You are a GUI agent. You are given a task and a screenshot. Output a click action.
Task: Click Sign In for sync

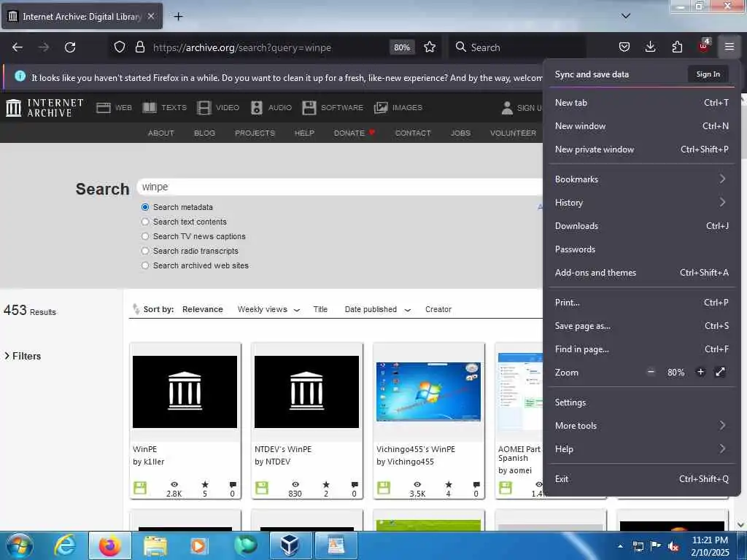(708, 74)
